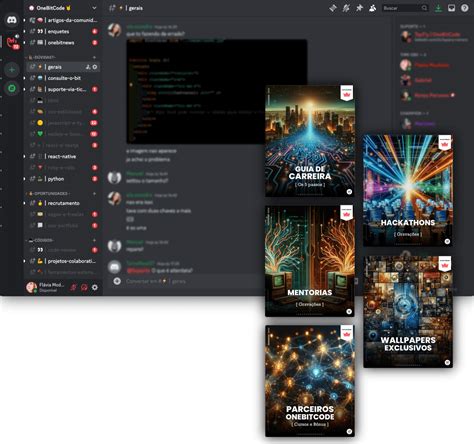
Task: Open pinned messages pin icon
Action: 359,8
